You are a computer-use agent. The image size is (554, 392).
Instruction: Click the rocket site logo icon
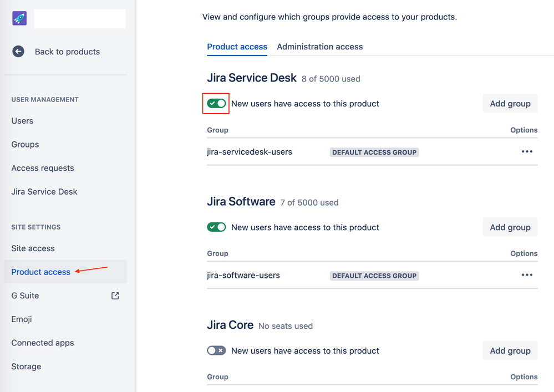tap(19, 19)
